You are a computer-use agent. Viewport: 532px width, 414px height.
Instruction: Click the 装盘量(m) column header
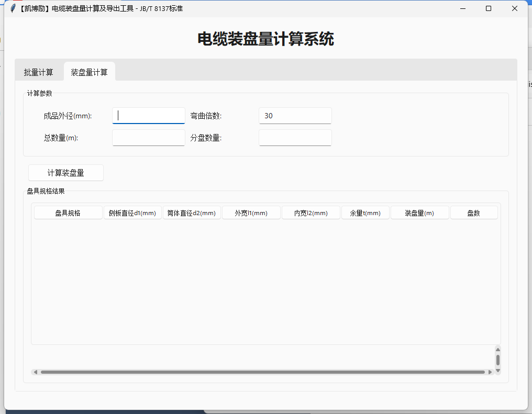tap(419, 212)
